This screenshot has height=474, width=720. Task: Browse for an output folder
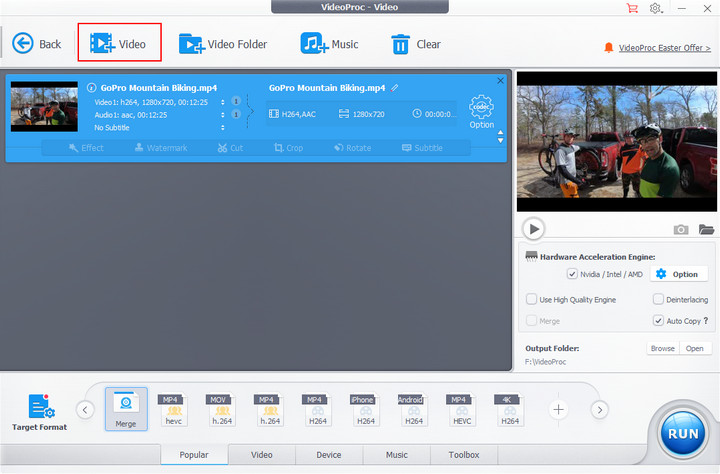(663, 348)
